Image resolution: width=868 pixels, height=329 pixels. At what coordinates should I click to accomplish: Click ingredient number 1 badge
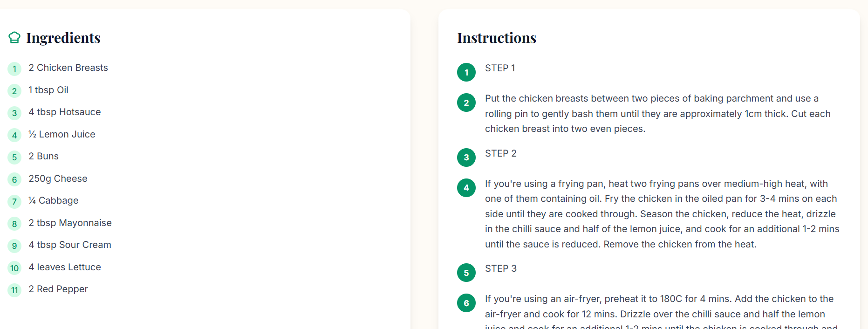14,69
